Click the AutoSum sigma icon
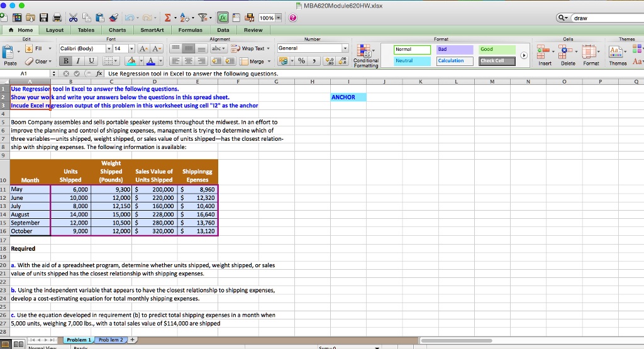 pos(167,18)
